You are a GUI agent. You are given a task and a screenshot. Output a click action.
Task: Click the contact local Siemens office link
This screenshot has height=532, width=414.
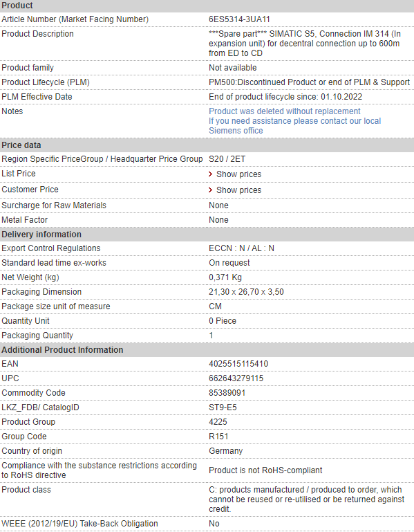(294, 126)
